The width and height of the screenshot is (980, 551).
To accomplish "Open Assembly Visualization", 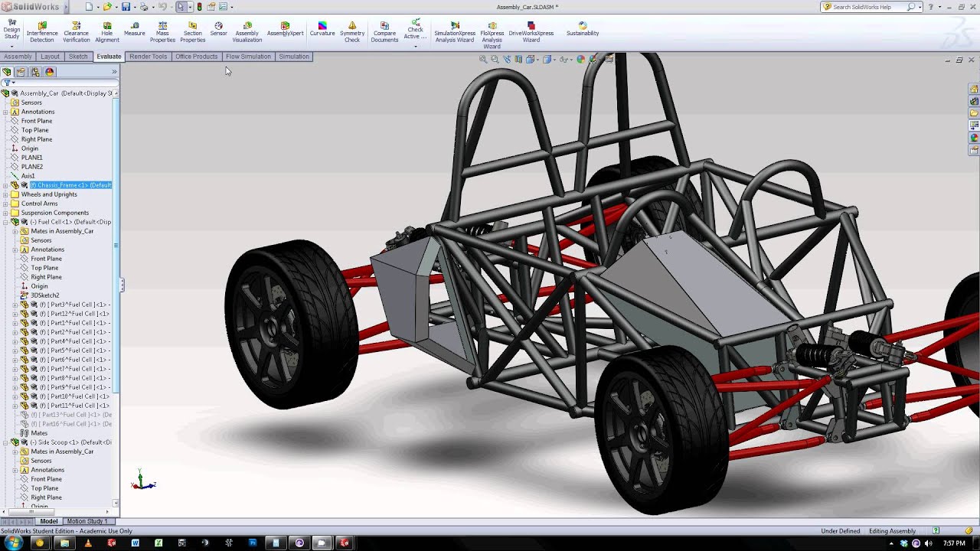I will [x=247, y=31].
